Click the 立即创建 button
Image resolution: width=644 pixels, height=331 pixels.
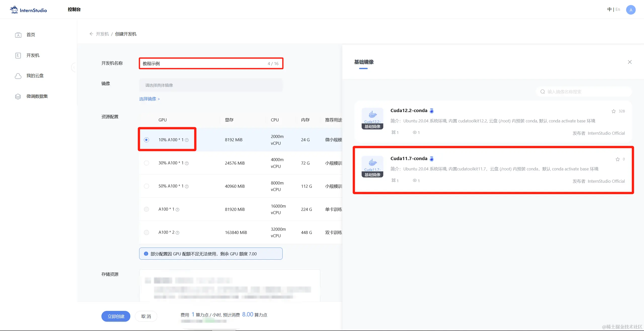[116, 316]
